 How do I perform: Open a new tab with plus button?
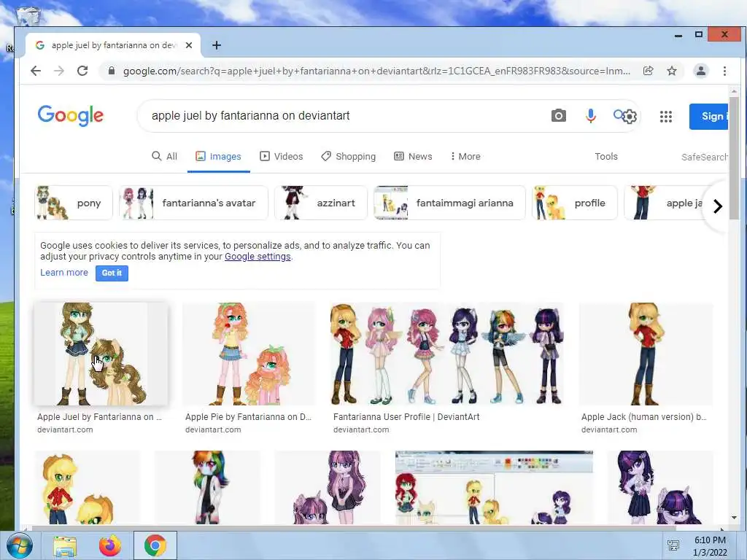(216, 45)
